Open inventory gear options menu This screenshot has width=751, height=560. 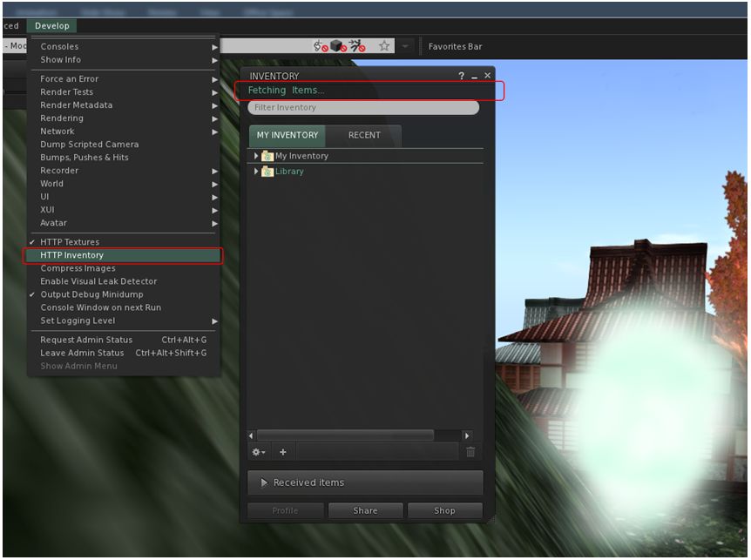coord(258,451)
